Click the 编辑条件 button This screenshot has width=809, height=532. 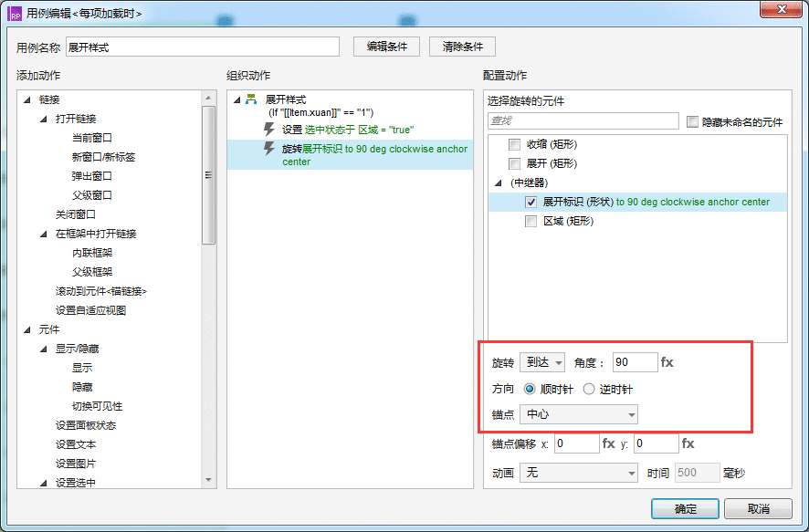click(387, 47)
